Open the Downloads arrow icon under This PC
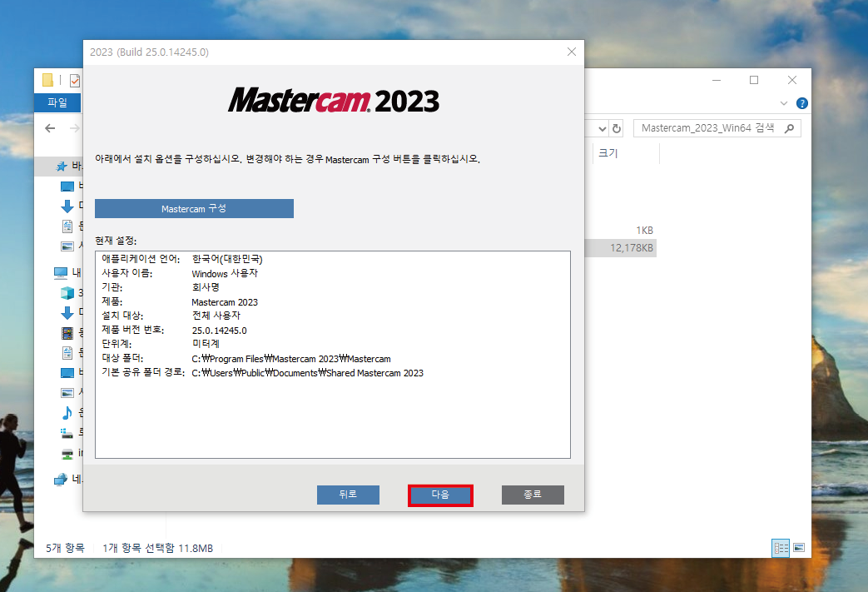The image size is (868, 592). pos(67,313)
